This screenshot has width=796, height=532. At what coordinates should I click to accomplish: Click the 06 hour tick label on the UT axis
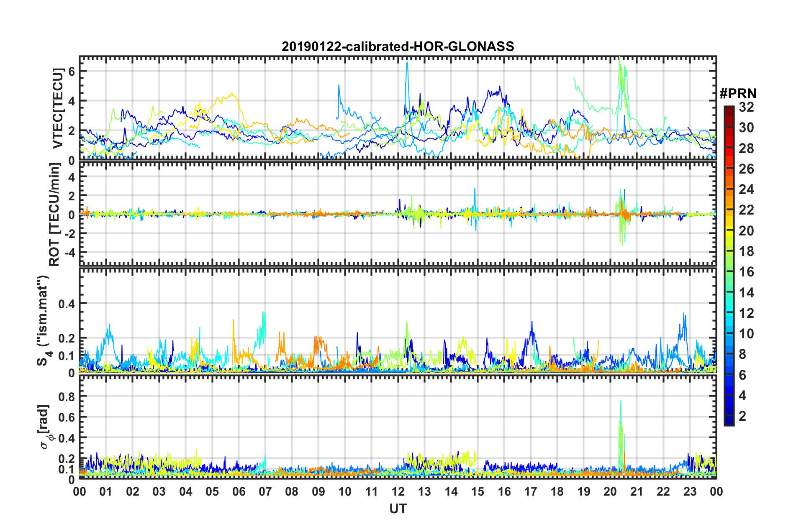coord(239,491)
